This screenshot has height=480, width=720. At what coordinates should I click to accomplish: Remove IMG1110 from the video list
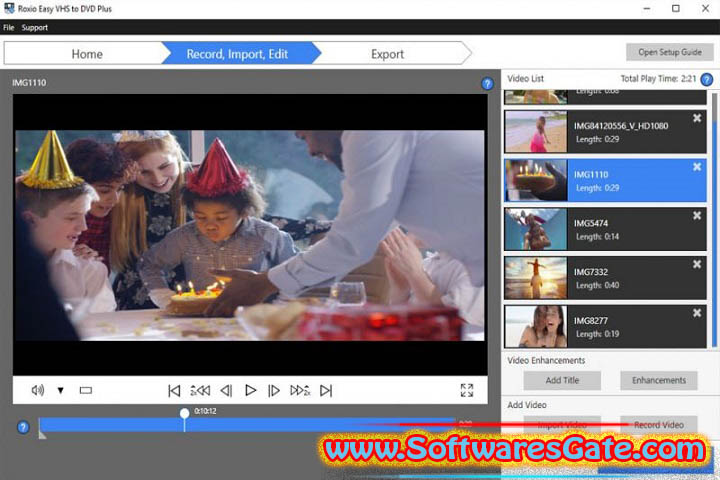click(x=697, y=167)
